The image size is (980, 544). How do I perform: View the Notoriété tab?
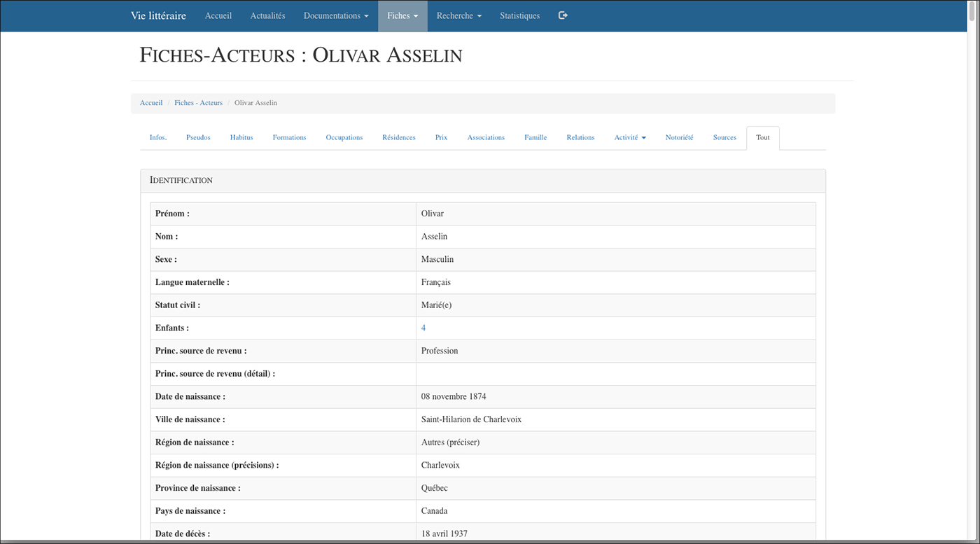click(x=679, y=137)
